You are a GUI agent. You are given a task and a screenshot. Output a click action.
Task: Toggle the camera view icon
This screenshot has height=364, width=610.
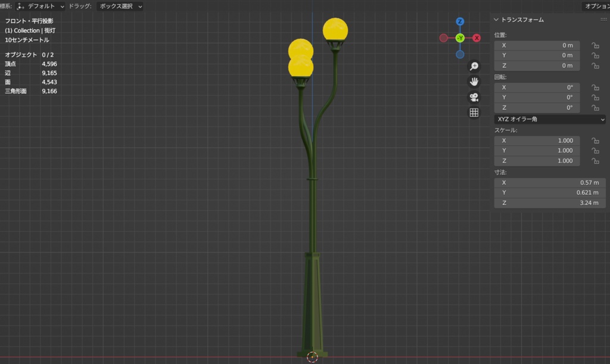pyautogui.click(x=474, y=97)
